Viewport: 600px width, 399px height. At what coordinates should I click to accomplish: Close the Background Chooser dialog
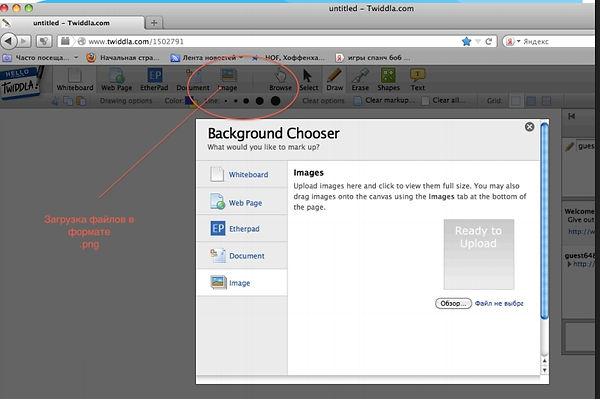pyautogui.click(x=530, y=127)
